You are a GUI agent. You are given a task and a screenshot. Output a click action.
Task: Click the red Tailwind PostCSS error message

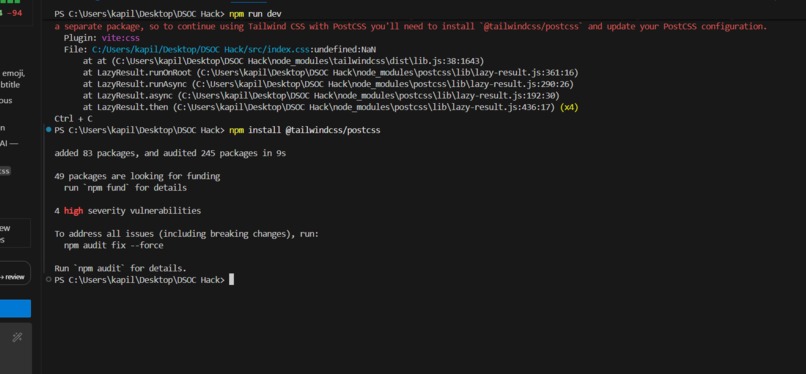(x=411, y=26)
